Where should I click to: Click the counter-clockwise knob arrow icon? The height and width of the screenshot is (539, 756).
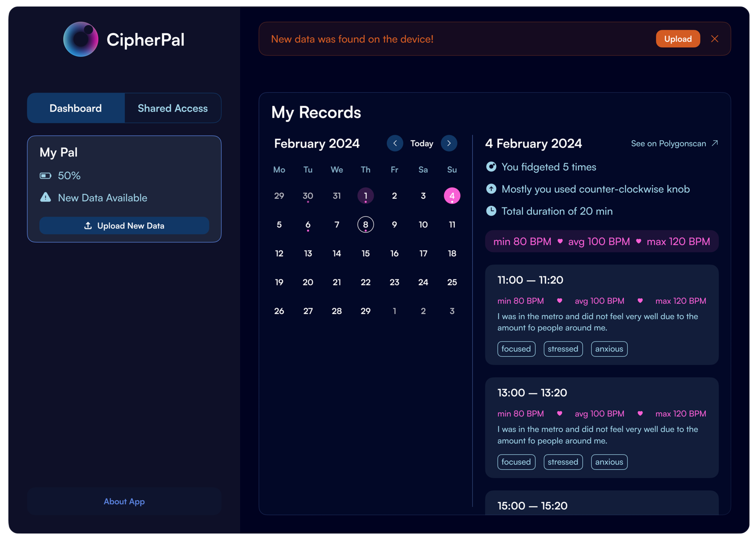[x=491, y=189]
